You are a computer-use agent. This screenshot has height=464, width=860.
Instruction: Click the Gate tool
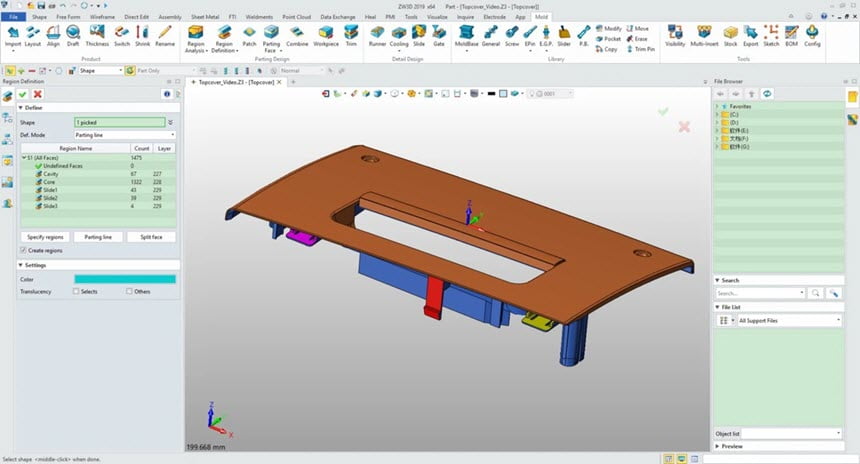[439, 37]
